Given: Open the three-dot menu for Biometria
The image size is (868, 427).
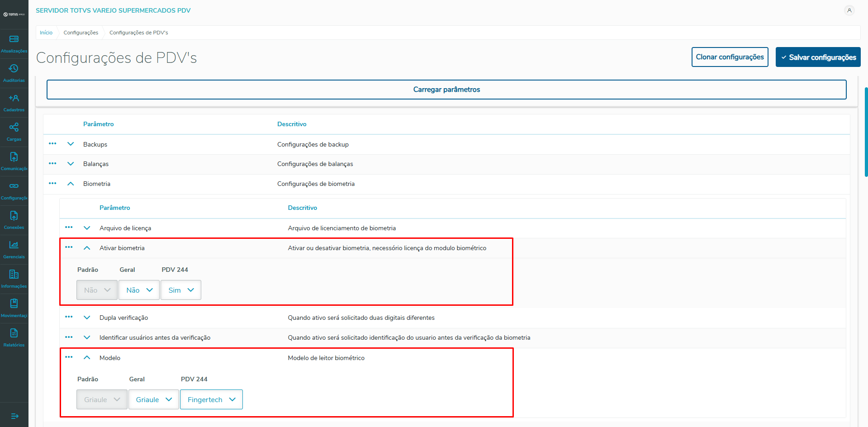Looking at the screenshot, I should point(52,184).
